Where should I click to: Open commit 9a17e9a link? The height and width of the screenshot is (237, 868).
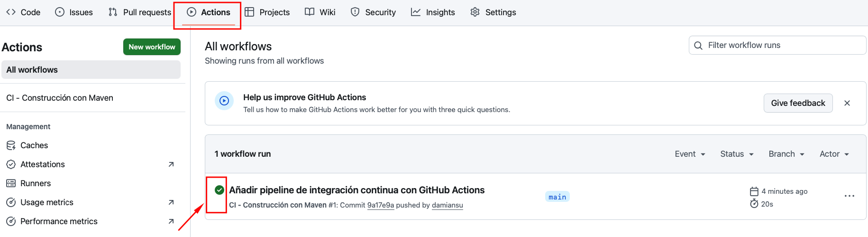click(380, 205)
